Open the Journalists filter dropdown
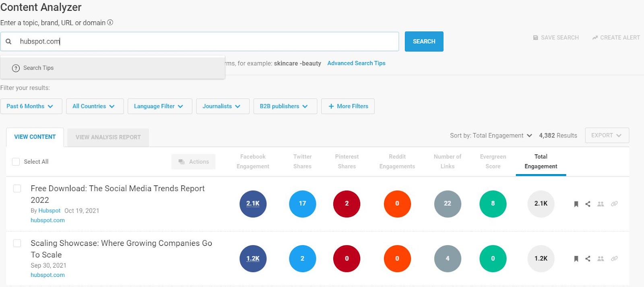Viewport: 644px width, 287px height. click(x=223, y=106)
